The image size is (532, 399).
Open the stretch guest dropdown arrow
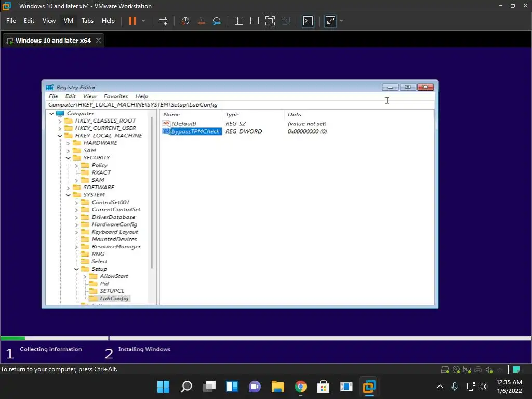(341, 21)
